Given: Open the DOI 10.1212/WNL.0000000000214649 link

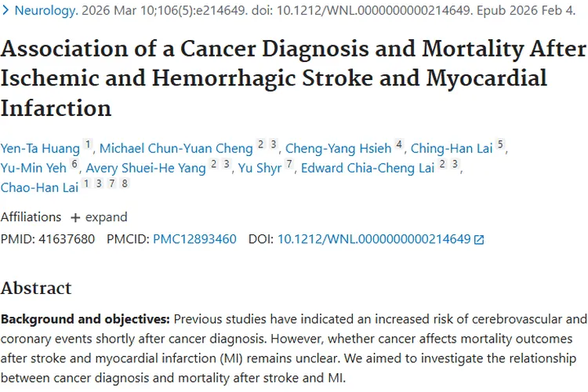Looking at the screenshot, I should [373, 239].
